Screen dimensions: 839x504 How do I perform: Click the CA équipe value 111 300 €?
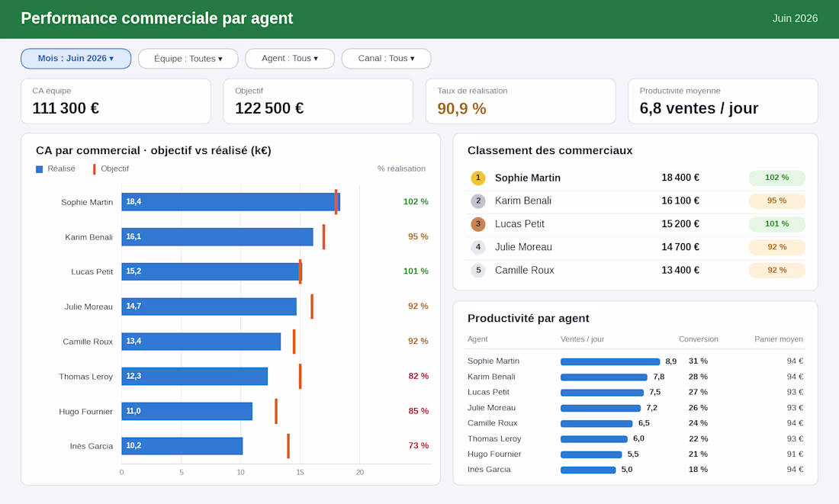[x=66, y=108]
